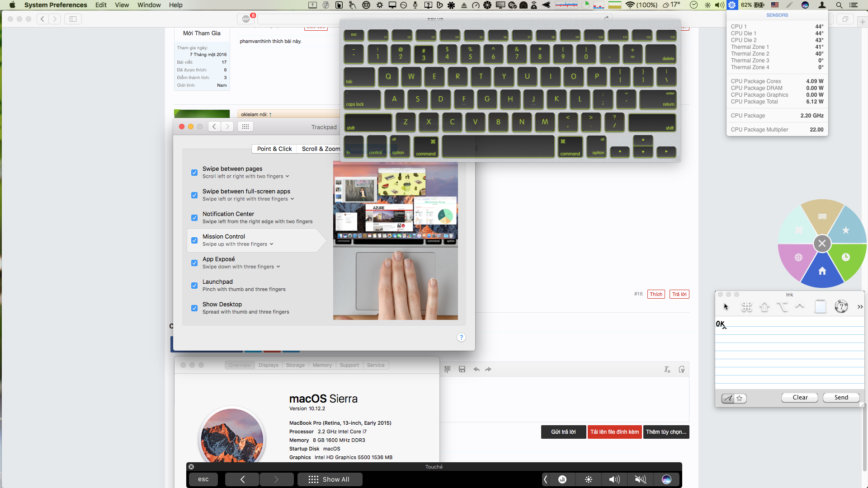
Task: Select the home icon in color wheel panel
Action: [822, 272]
